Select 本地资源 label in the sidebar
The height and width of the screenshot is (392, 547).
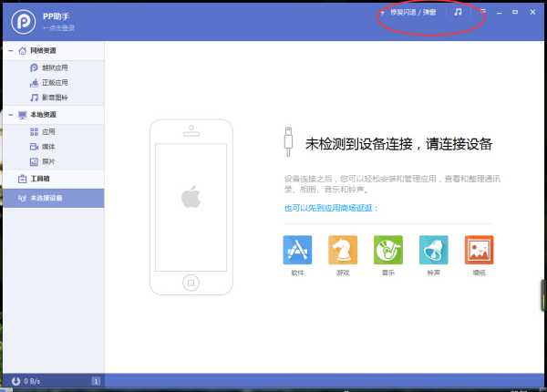pyautogui.click(x=43, y=114)
